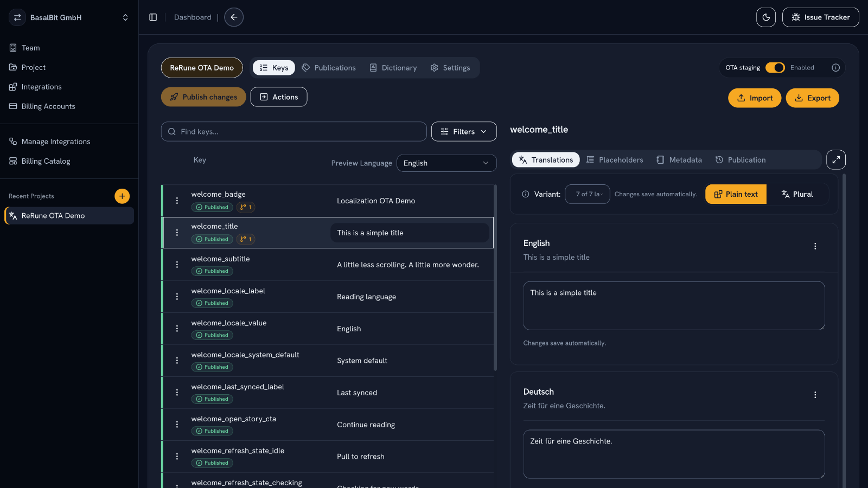Image resolution: width=868 pixels, height=488 pixels.
Task: Click the key list scrollbar
Action: coord(495,278)
